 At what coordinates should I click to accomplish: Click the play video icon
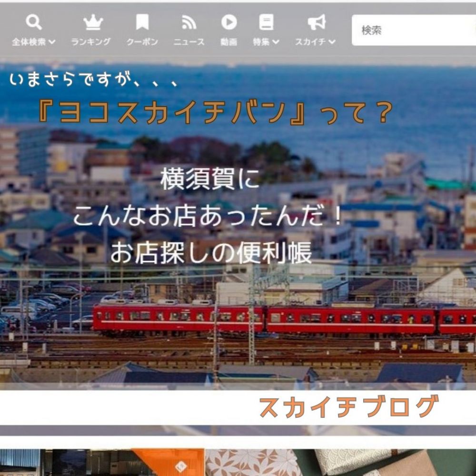click(229, 22)
